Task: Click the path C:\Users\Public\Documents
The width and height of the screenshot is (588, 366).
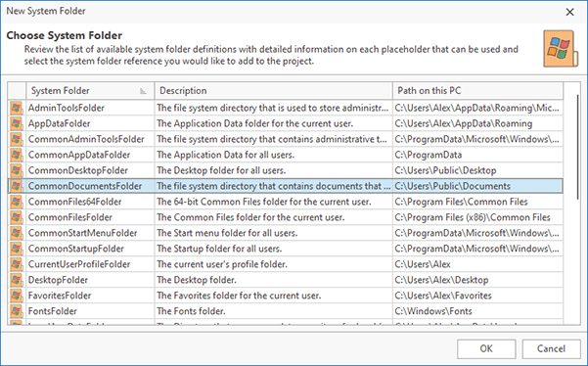Action: 453,186
